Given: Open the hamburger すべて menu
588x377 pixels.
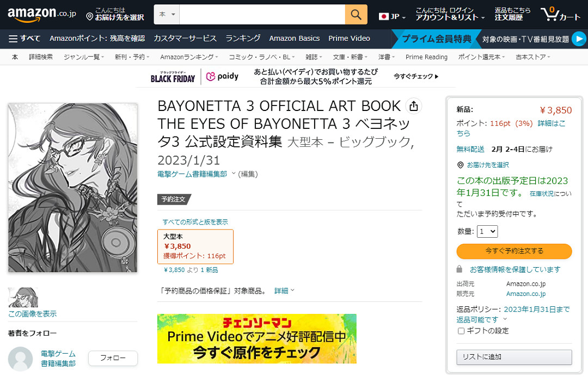Looking at the screenshot, I should click(x=24, y=39).
